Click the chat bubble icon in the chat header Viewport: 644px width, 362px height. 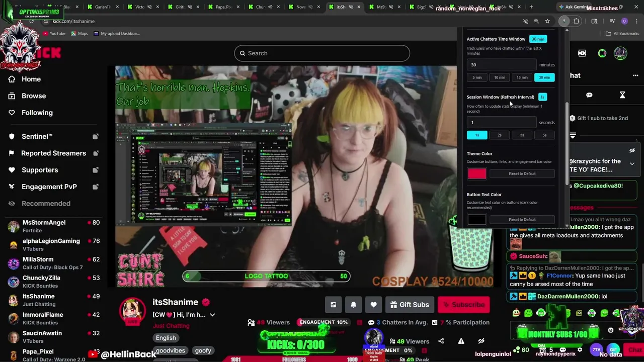[589, 95]
